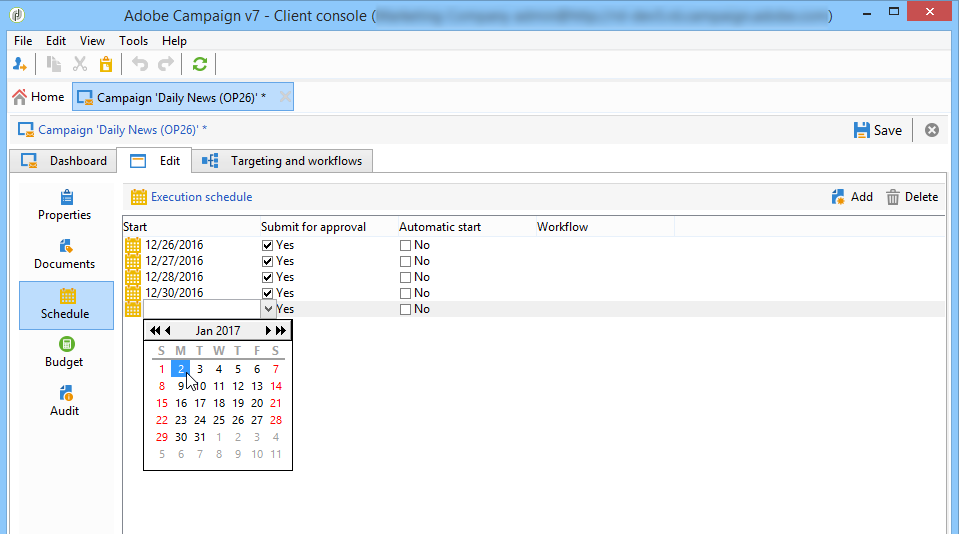Open Targeting and workflows tab
Image resolution: width=972 pixels, height=548 pixels.
pyautogui.click(x=282, y=161)
